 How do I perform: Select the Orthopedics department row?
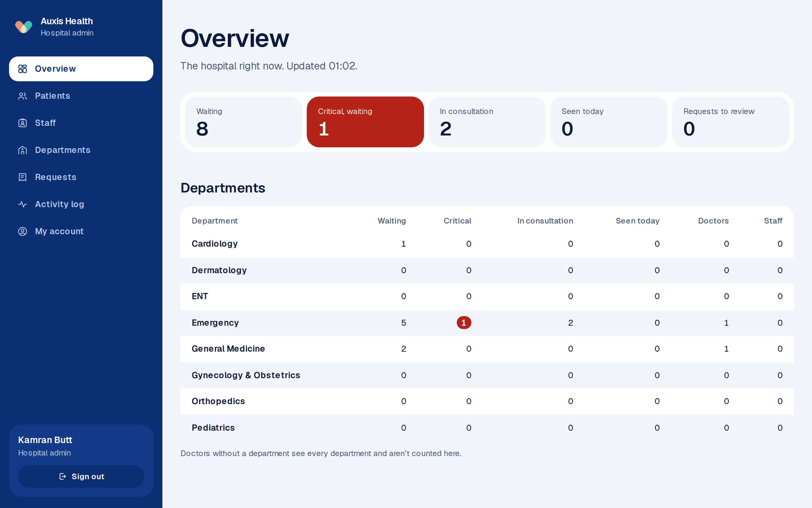click(487, 402)
